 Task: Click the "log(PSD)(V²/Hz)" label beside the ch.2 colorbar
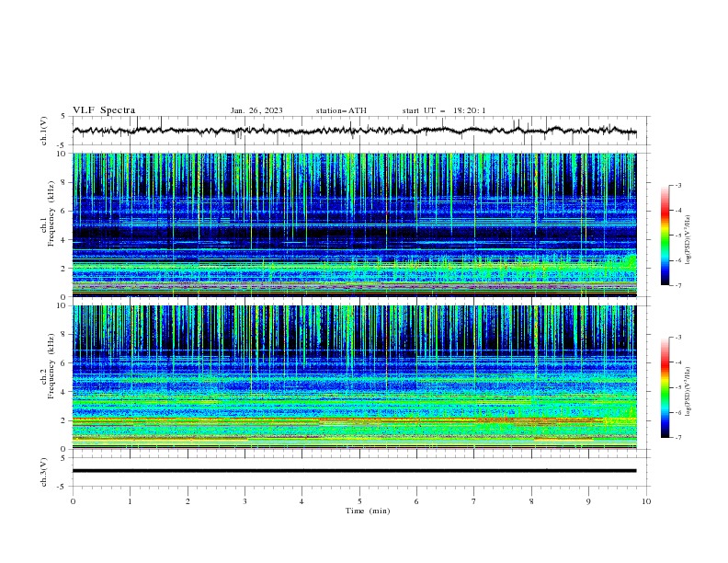point(688,391)
